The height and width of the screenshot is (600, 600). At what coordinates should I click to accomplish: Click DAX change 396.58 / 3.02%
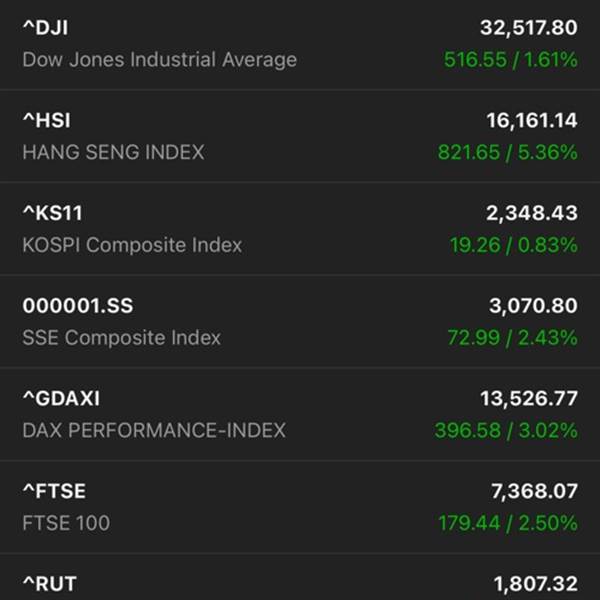coord(505,430)
